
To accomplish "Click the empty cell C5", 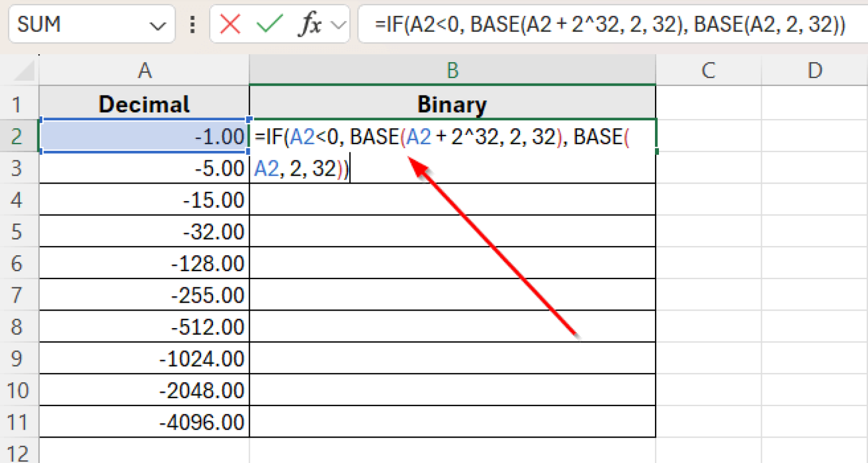I will (709, 231).
